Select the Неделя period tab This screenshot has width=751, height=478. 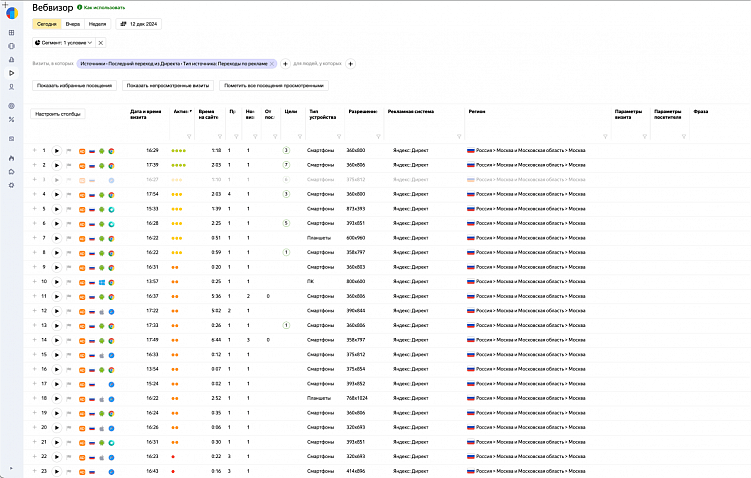click(97, 22)
